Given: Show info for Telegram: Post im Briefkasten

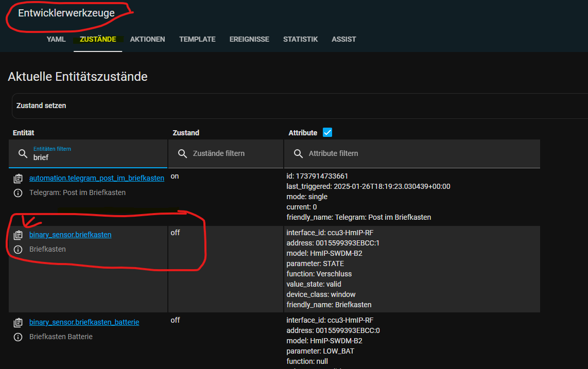Looking at the screenshot, I should click(18, 193).
